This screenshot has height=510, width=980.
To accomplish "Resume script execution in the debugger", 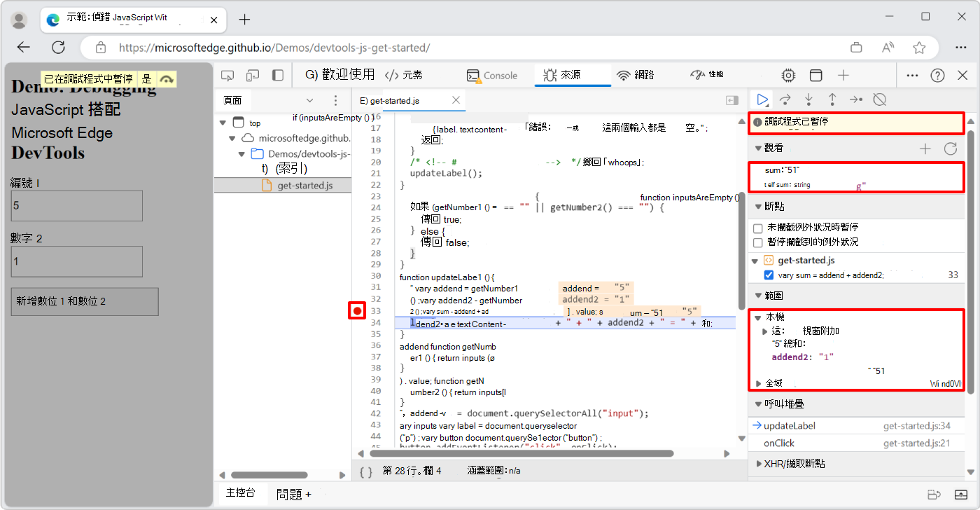I will 762,99.
